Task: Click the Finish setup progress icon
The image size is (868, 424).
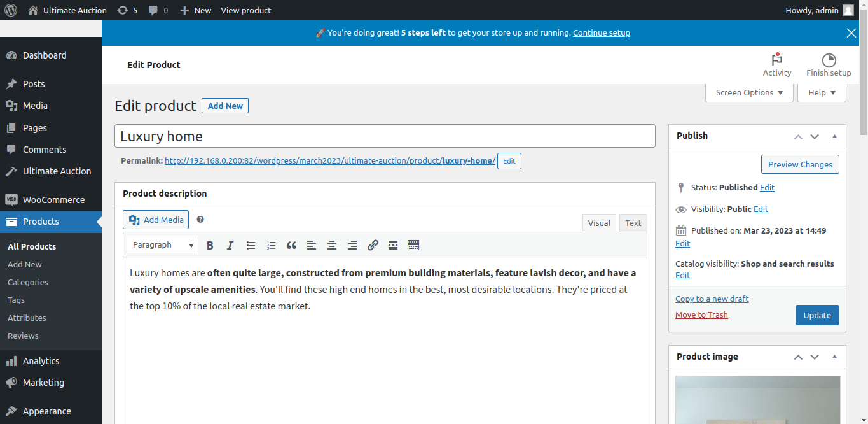Action: pyautogui.click(x=829, y=65)
